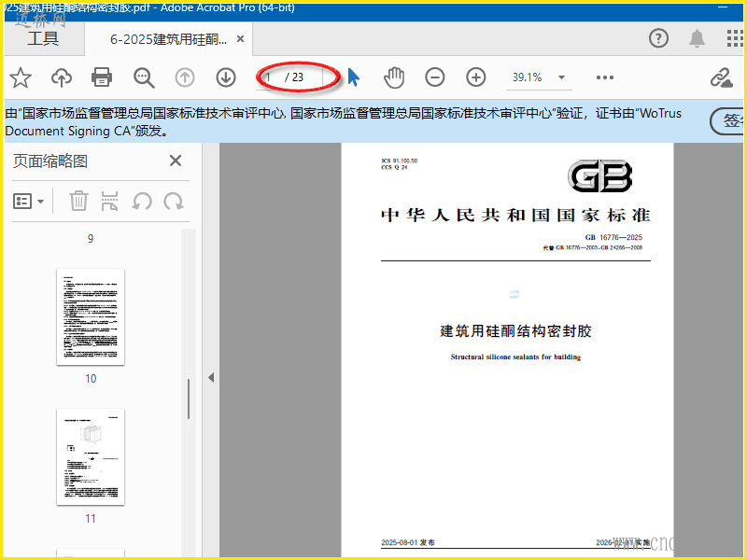
Task: Switch to 工具 tab
Action: pos(43,38)
